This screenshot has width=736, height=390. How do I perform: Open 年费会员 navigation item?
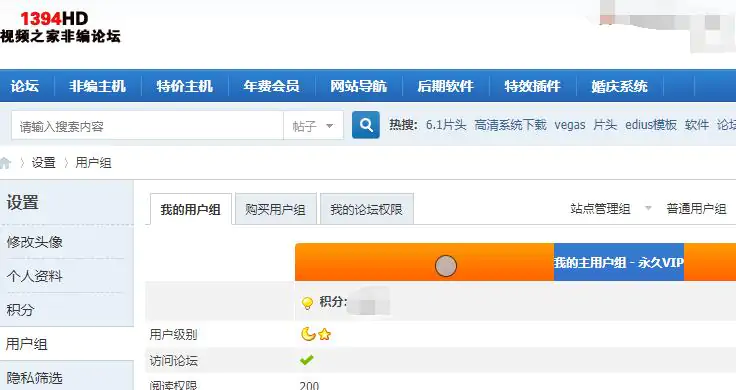tap(271, 86)
